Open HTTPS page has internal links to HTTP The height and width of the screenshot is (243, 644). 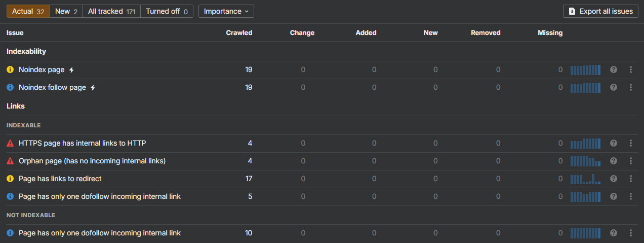(x=82, y=143)
